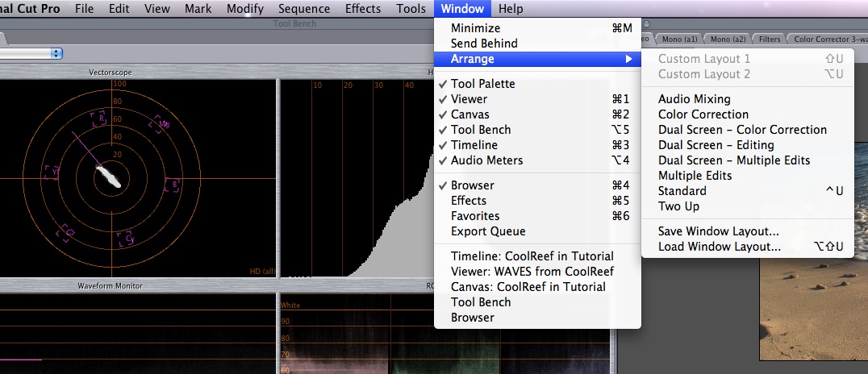Bring Canvas: CoolReef in Tutorial forward
This screenshot has height=374, width=868.
(x=537, y=287)
